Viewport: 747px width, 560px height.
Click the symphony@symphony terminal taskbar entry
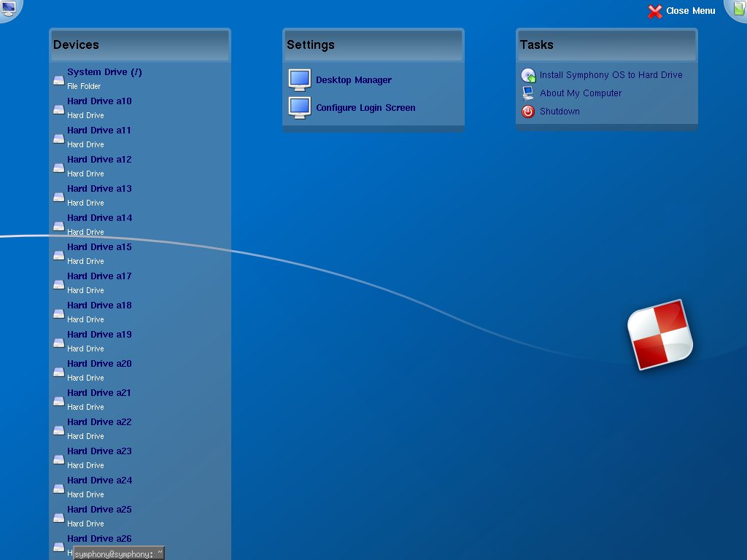119,553
